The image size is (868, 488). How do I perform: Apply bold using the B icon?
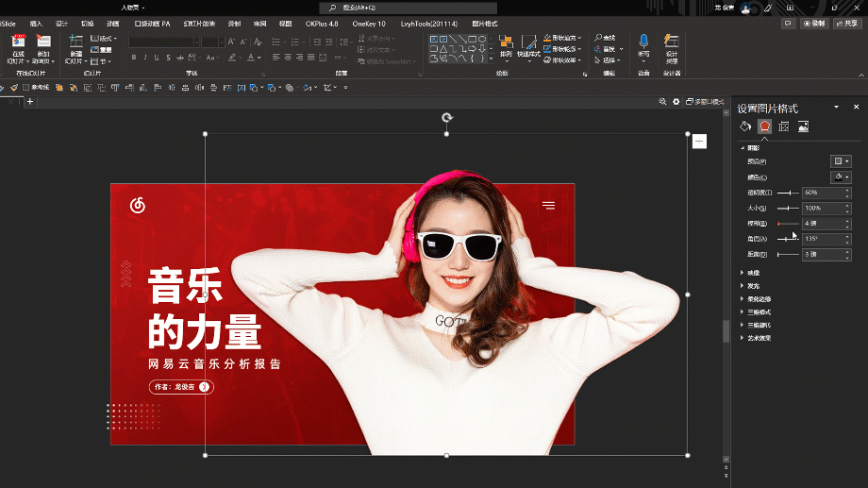[134, 57]
